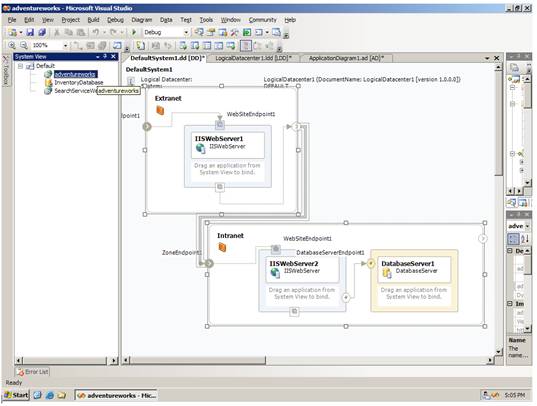Screen dimensions: 537x406
Task: Open the object dropdown in the Properties panel
Action: point(527,226)
